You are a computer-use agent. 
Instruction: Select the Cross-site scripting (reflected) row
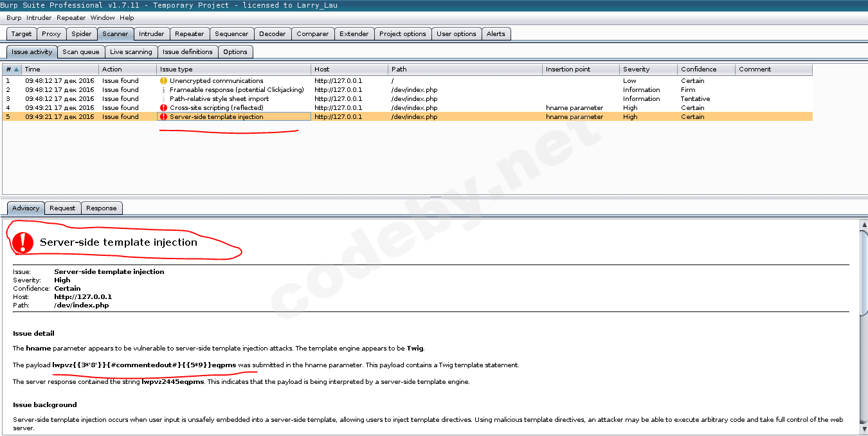[x=408, y=108]
